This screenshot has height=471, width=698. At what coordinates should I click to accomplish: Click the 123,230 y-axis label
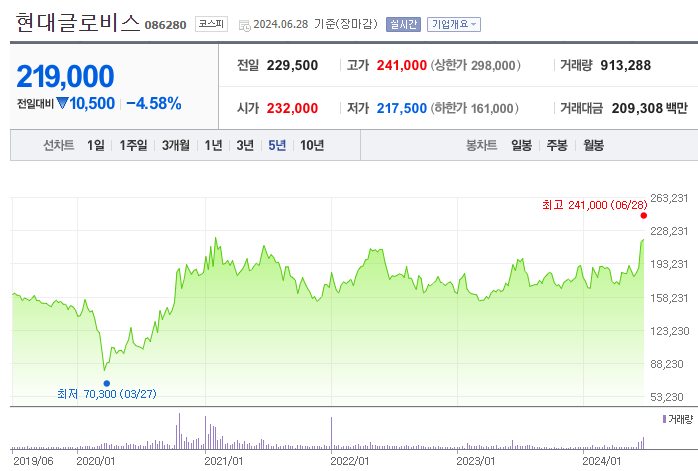(670, 331)
